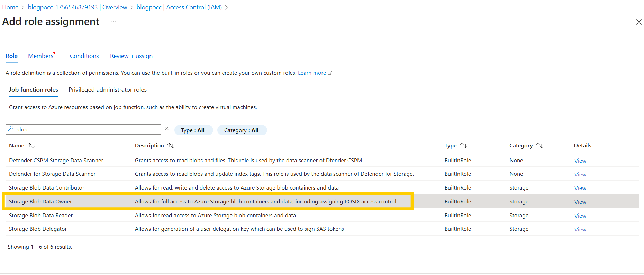Click the role search box containing blob
Screen dimensions: 644x275
[87, 129]
